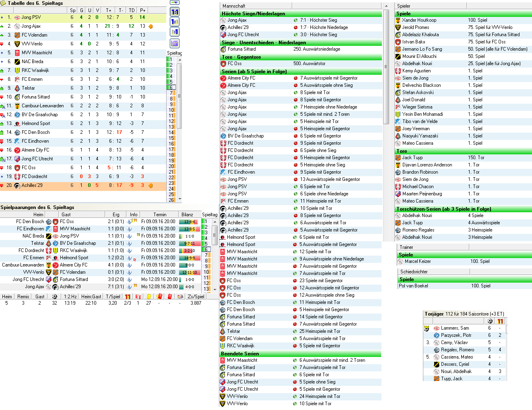Click the green icon beside 7:1 Höchster Sieg
Screen dimensions: 532x410
[296, 20]
